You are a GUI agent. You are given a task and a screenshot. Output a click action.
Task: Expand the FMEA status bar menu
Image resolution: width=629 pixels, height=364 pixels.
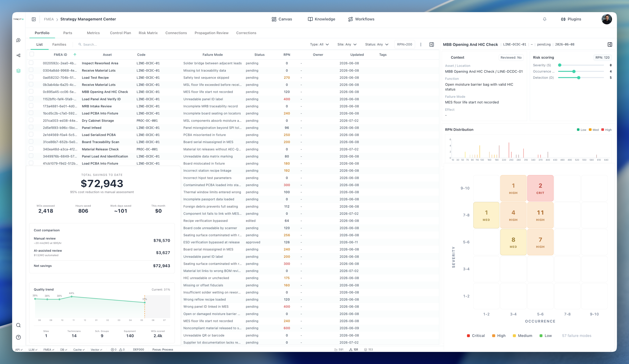point(49,350)
